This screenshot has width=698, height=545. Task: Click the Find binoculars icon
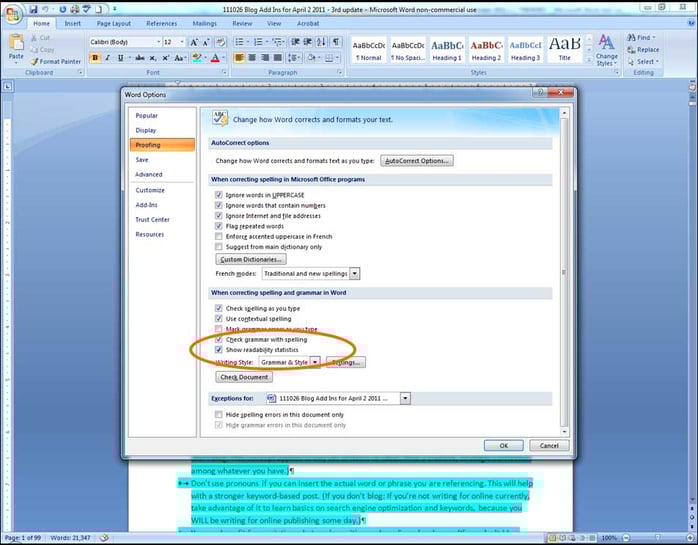631,38
